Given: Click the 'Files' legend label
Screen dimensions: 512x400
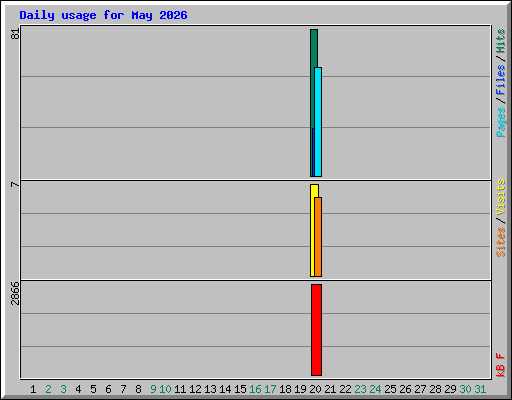Looking at the screenshot, I should pyautogui.click(x=500, y=80).
